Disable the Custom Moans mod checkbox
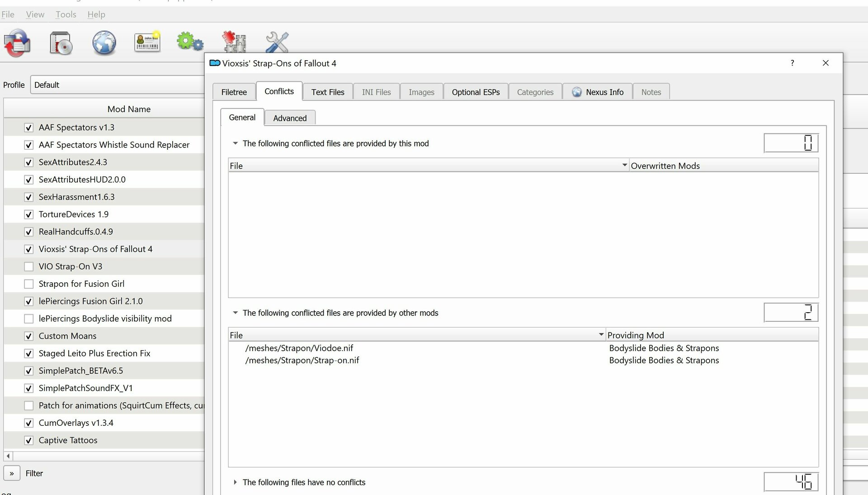Image resolution: width=868 pixels, height=495 pixels. (28, 336)
